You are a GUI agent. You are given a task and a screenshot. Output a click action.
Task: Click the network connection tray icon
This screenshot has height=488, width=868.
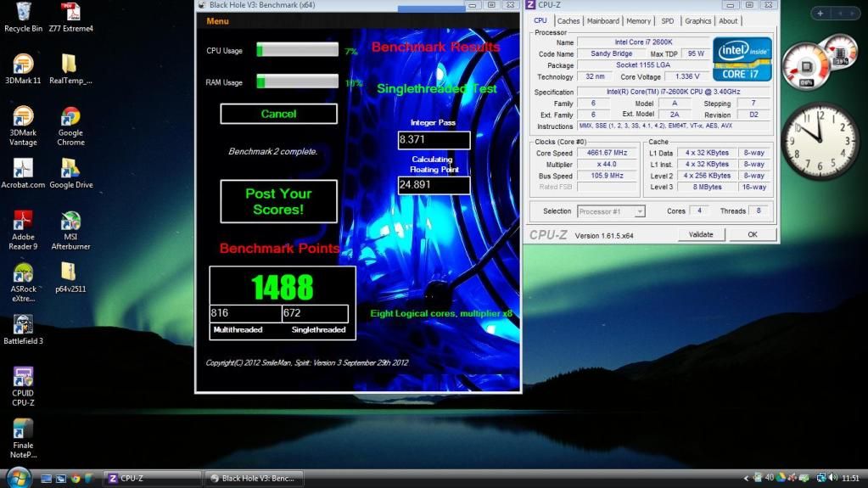click(821, 478)
